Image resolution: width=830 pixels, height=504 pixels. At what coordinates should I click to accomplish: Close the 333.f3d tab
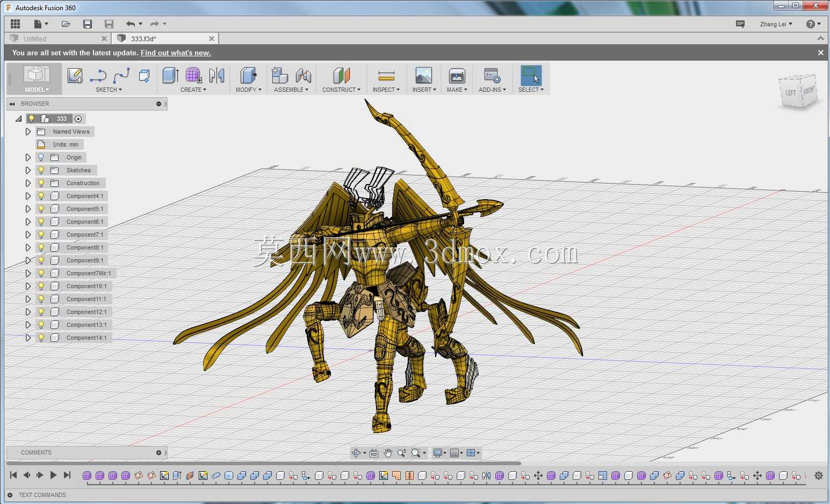pos(212,39)
